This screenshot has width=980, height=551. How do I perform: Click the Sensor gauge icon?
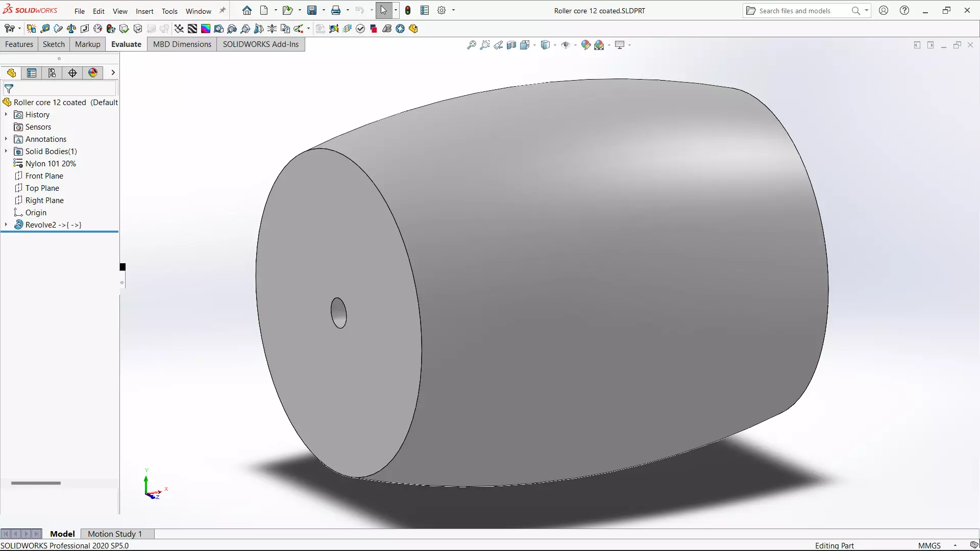click(98, 29)
